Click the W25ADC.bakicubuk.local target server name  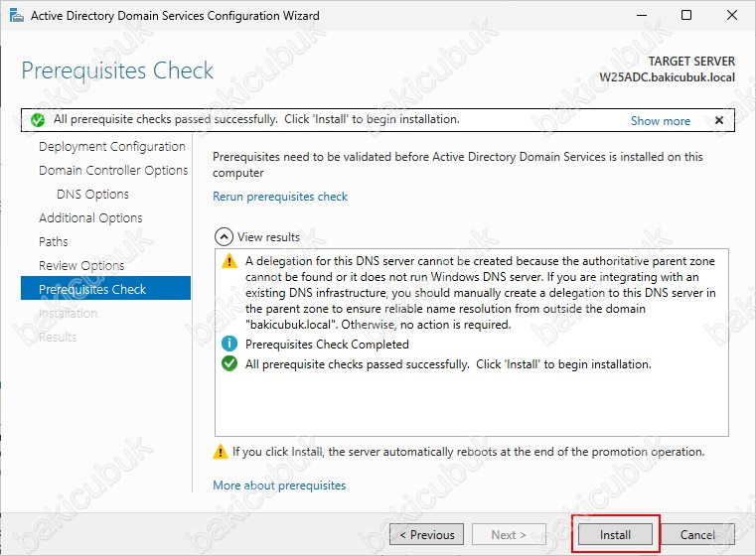[x=668, y=77]
